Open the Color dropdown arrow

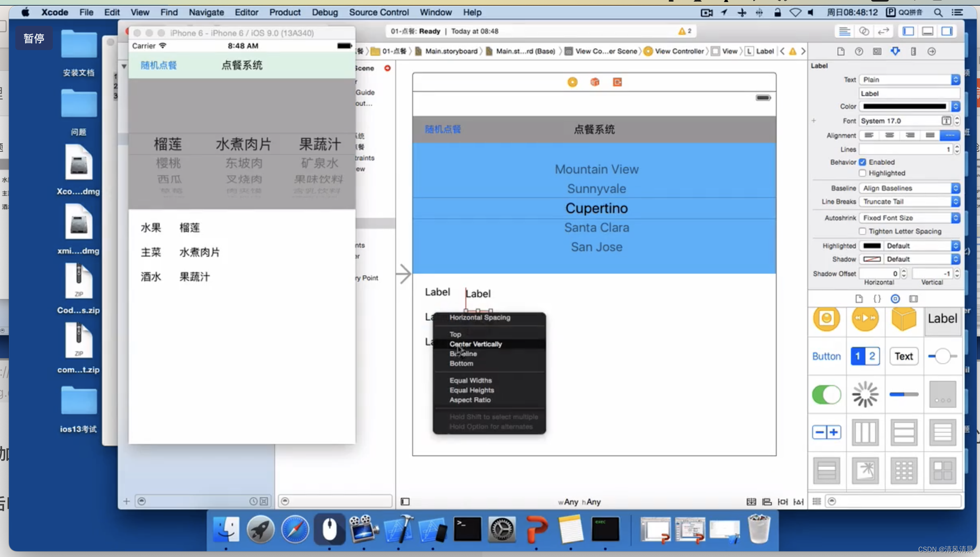click(955, 107)
